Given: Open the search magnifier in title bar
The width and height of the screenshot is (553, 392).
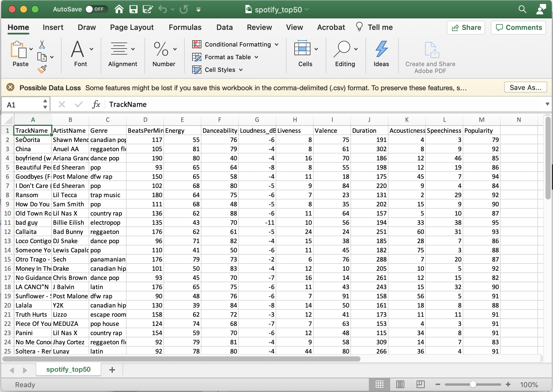Looking at the screenshot, I should [522, 9].
